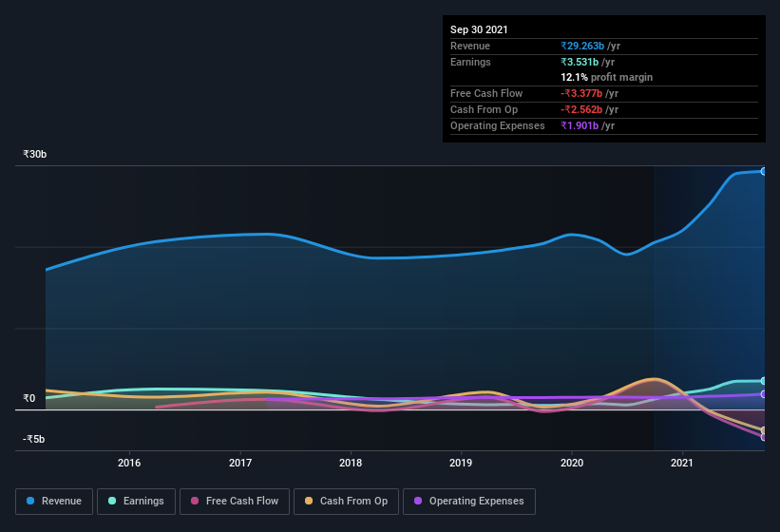This screenshot has width=780, height=532.
Task: Click the 2020 x-axis label
Action: [572, 463]
